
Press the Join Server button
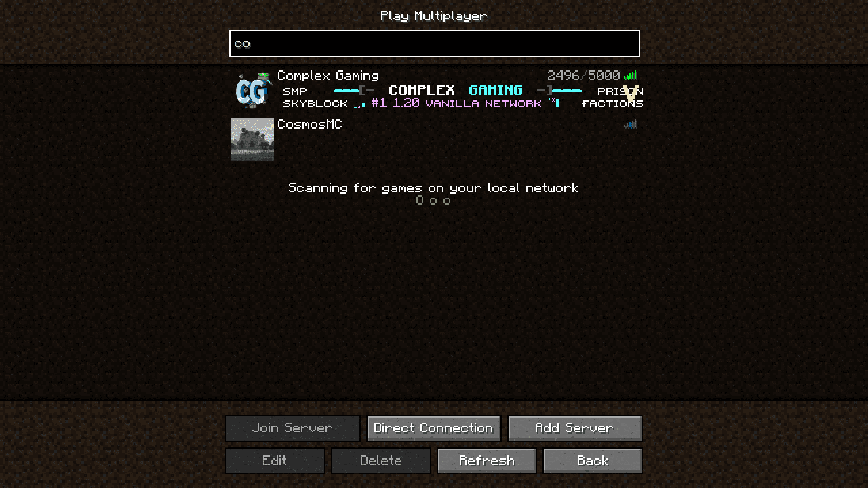(292, 428)
